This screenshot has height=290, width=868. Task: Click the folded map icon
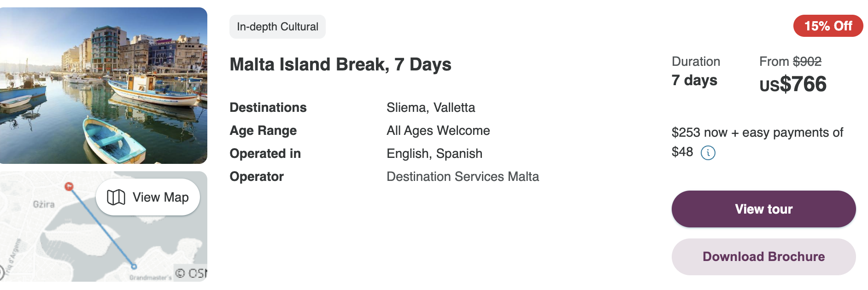(116, 197)
